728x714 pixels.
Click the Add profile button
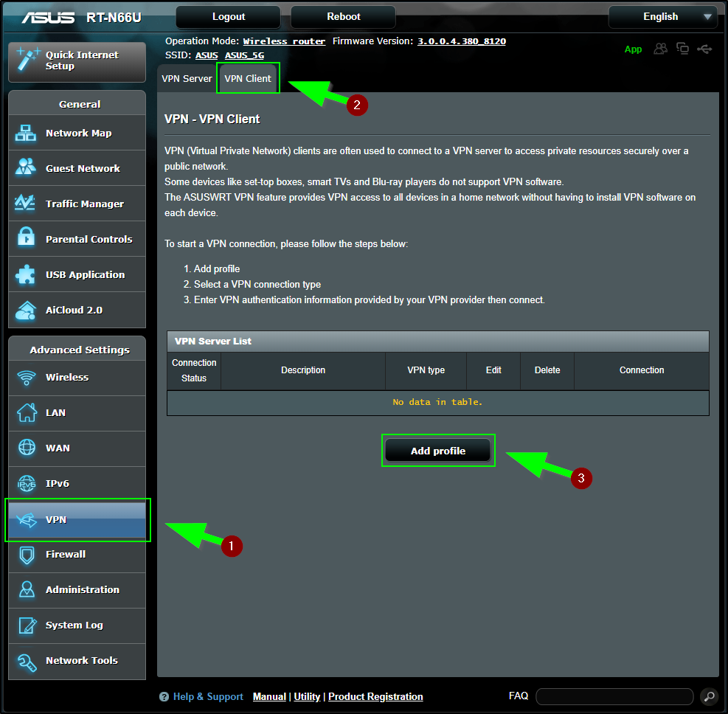coord(438,451)
